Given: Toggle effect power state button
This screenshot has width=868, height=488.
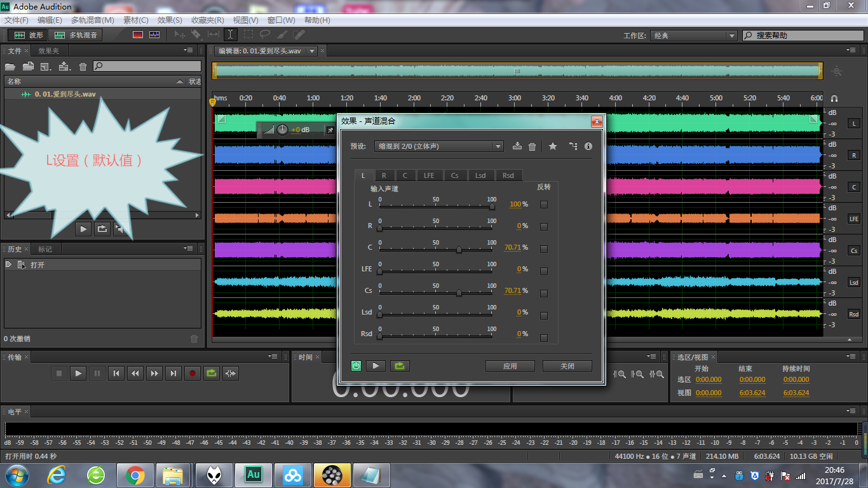Looking at the screenshot, I should point(356,366).
